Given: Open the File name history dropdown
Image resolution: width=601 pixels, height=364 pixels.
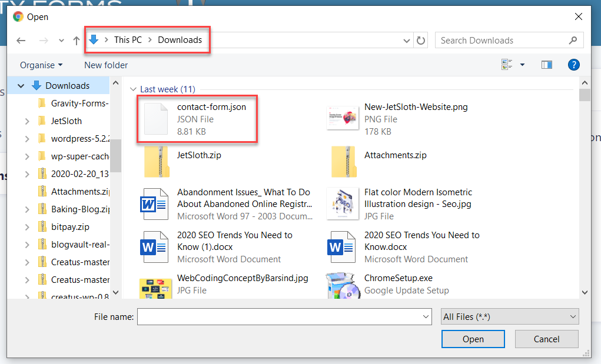Looking at the screenshot, I should tap(426, 317).
